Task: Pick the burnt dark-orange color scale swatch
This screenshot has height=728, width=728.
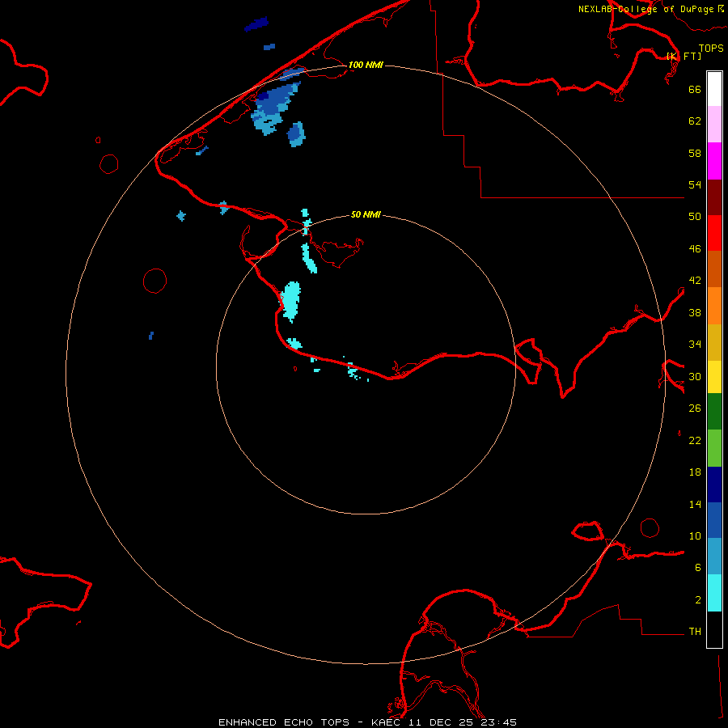Action: coord(714,269)
